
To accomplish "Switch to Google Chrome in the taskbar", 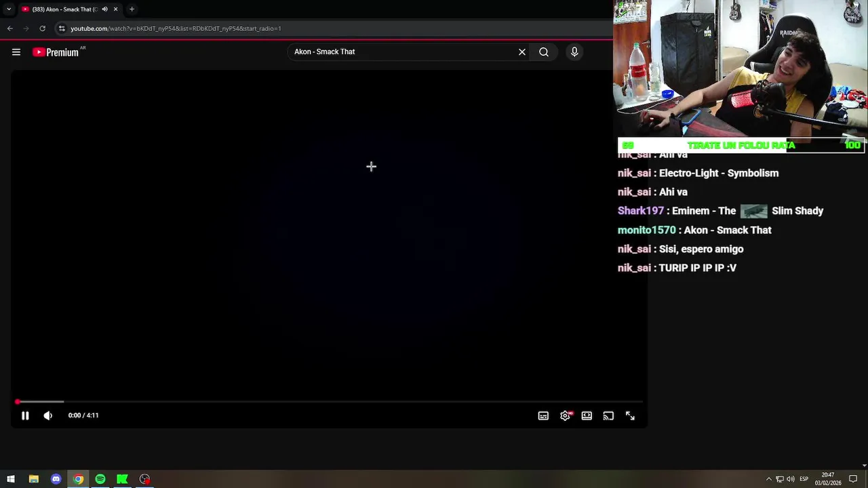I will coord(78,479).
